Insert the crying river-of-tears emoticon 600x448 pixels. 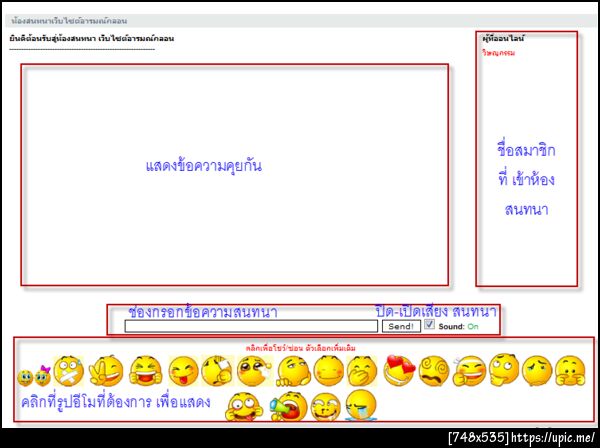click(x=361, y=405)
